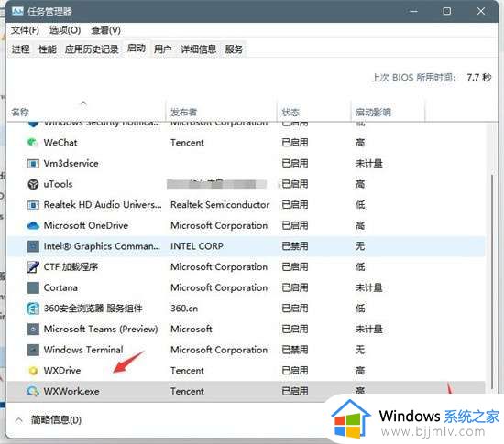This screenshot has width=504, height=444.
Task: Click 已禁用 status in Windows Terminal row
Action: pyautogui.click(x=295, y=350)
